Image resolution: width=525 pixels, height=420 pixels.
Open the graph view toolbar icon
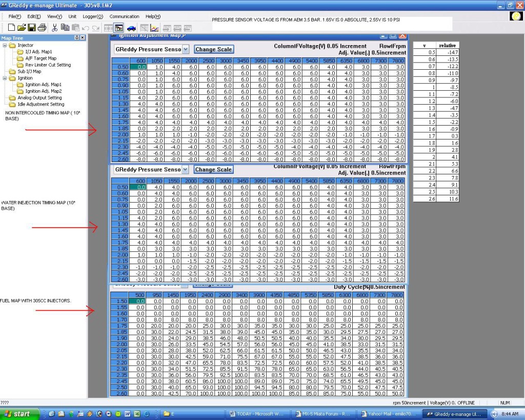(154, 28)
